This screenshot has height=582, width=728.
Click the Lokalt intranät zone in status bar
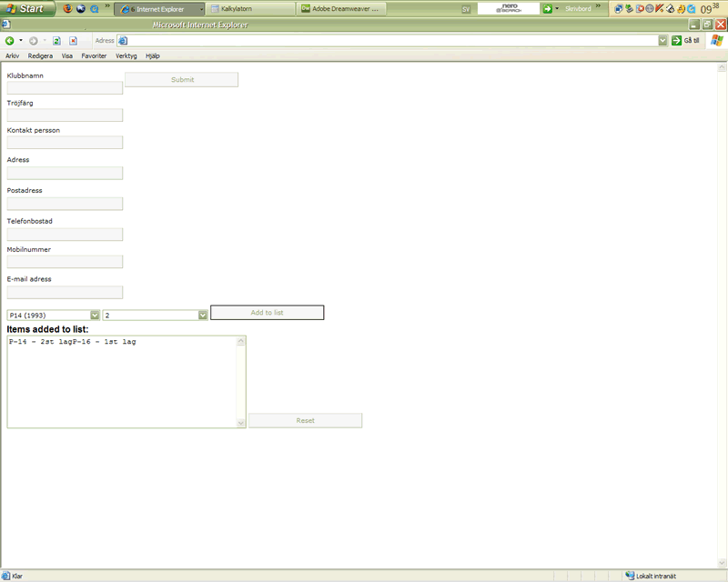[651, 576]
